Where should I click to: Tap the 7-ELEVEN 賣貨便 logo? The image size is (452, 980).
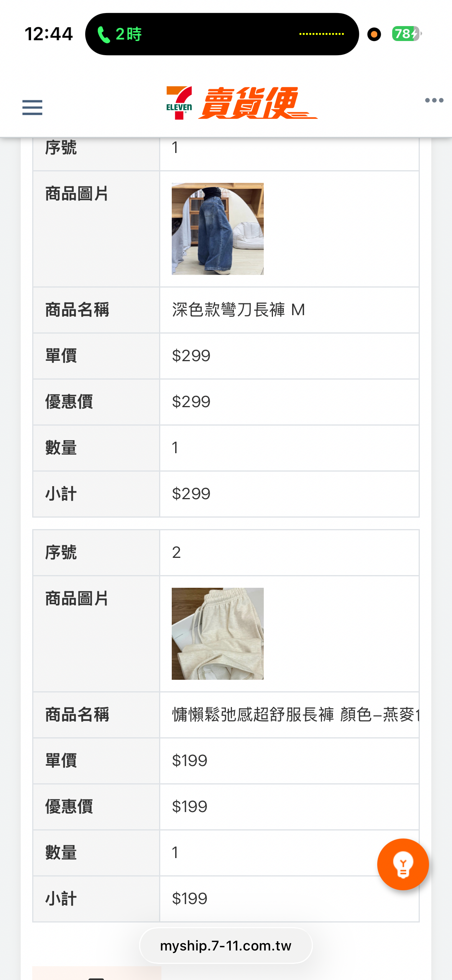[242, 103]
